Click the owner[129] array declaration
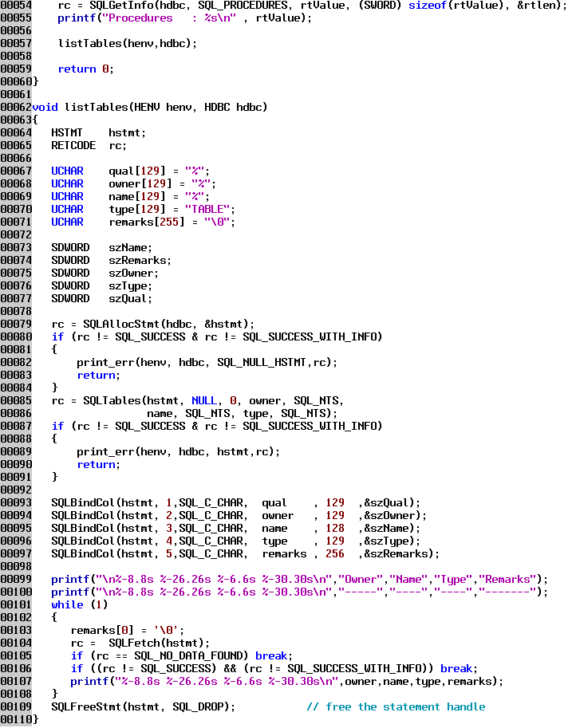572x728 pixels. (140, 184)
